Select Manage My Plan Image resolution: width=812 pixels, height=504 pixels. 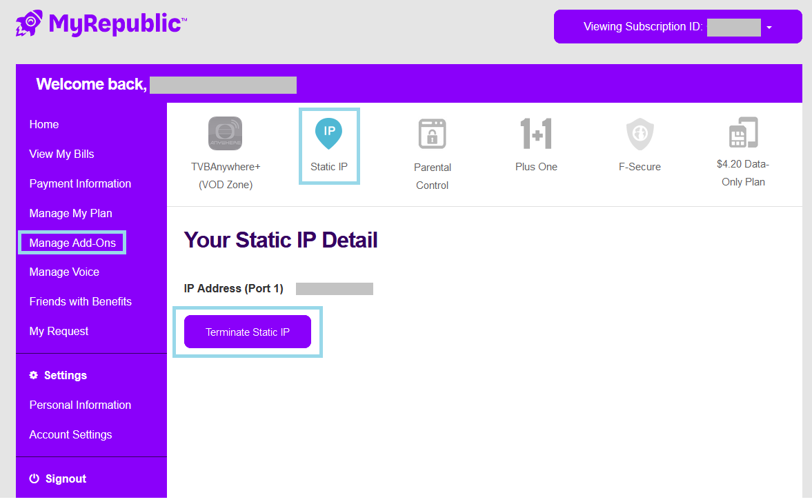[x=70, y=213]
